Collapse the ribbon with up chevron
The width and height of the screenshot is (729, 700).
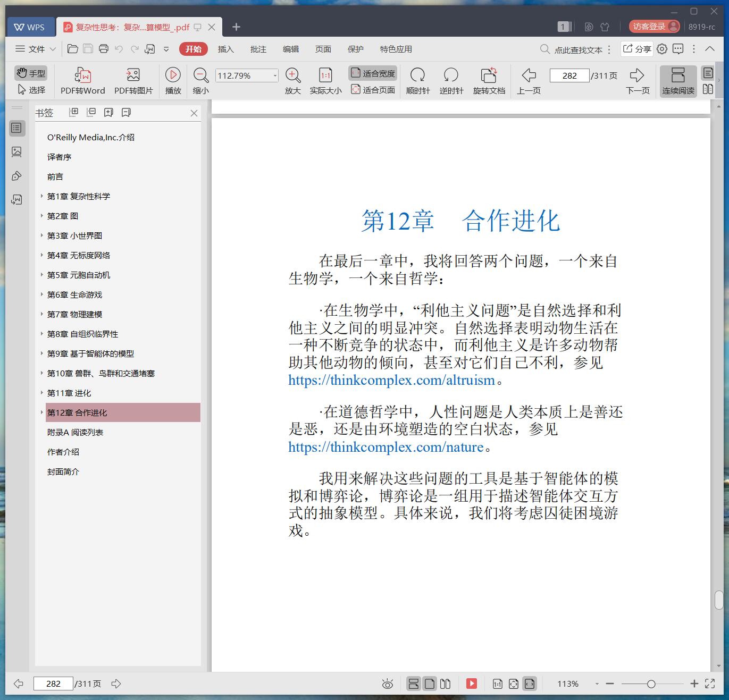pyautogui.click(x=710, y=49)
